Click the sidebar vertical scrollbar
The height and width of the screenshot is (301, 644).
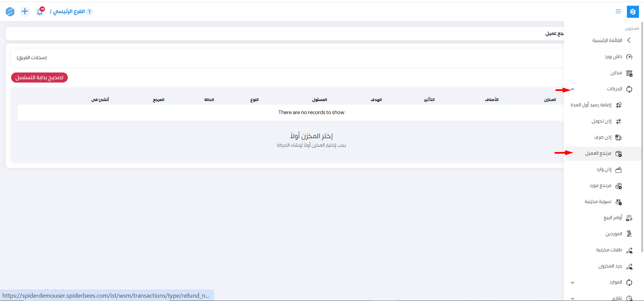pyautogui.click(x=642, y=134)
